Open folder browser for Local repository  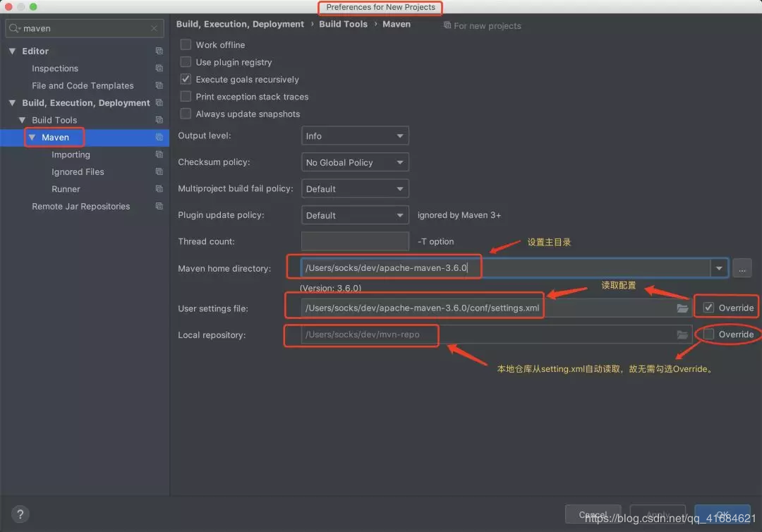(682, 334)
